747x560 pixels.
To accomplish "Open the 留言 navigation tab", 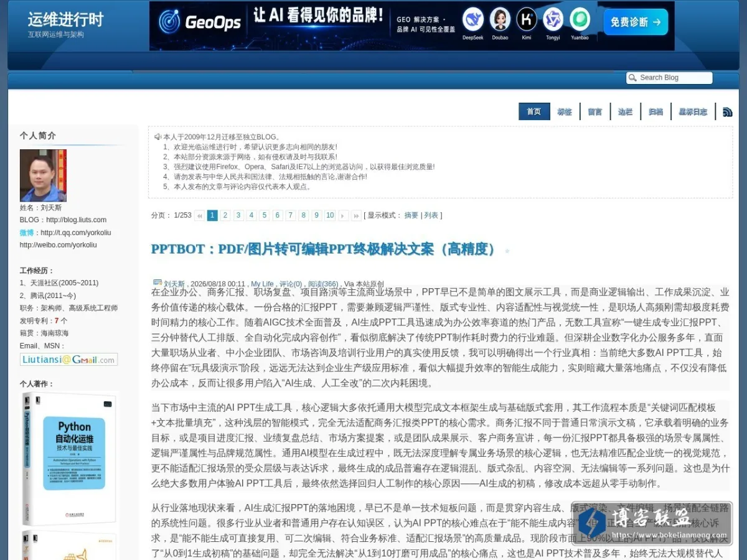I will pyautogui.click(x=595, y=112).
